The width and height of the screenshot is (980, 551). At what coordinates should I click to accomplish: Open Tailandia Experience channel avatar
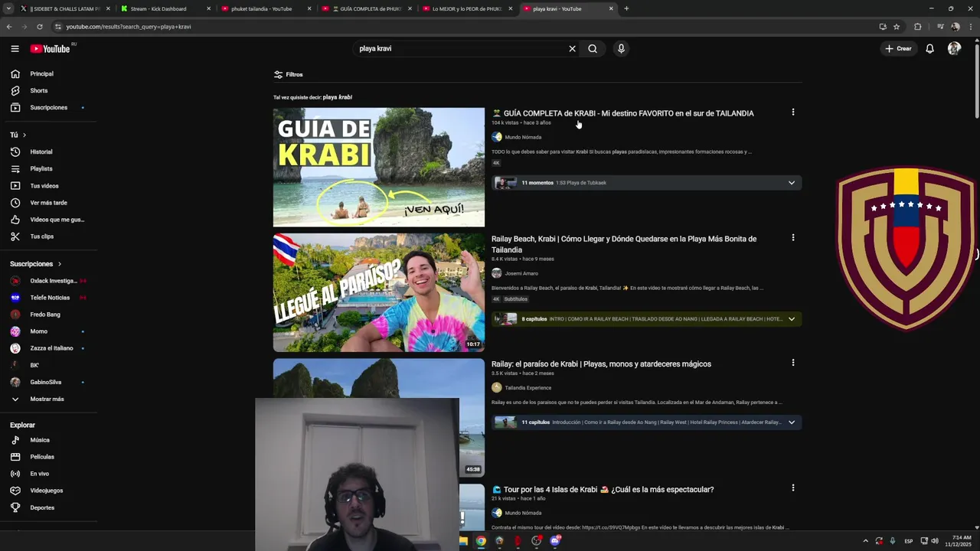497,387
